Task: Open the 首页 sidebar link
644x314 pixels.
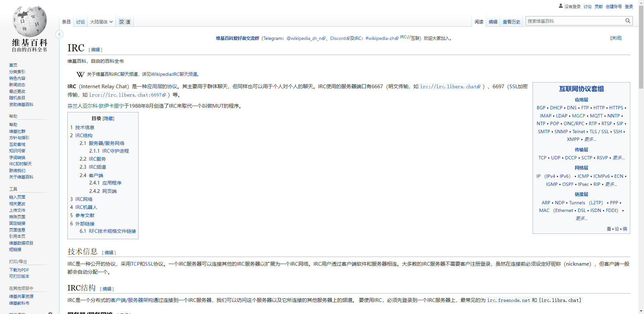Action: pyautogui.click(x=13, y=65)
